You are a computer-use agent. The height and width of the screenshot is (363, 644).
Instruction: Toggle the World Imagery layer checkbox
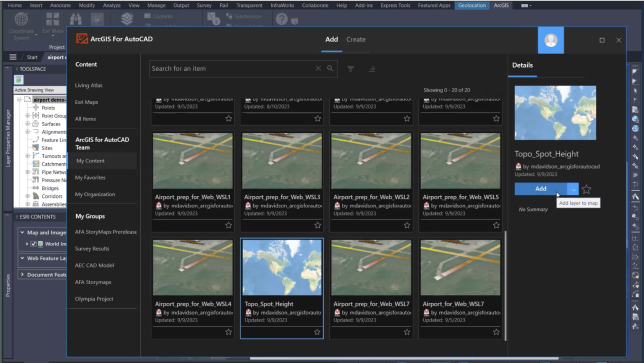click(x=33, y=244)
